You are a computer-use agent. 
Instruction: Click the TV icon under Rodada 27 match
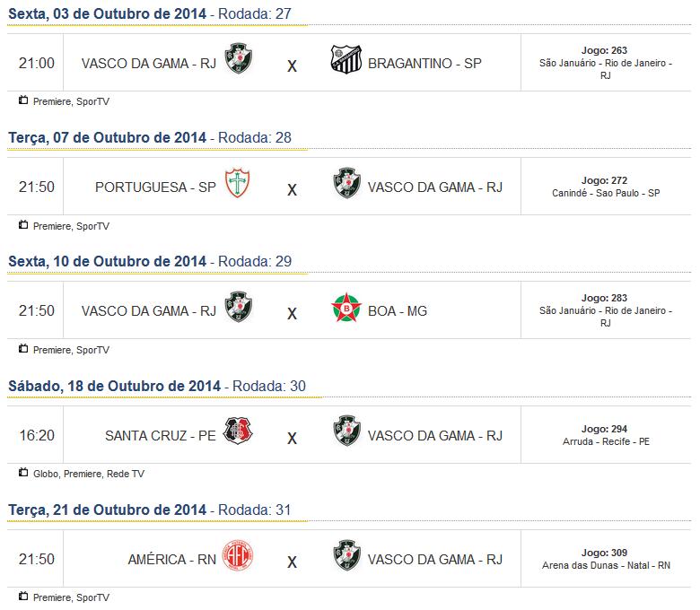[23, 100]
